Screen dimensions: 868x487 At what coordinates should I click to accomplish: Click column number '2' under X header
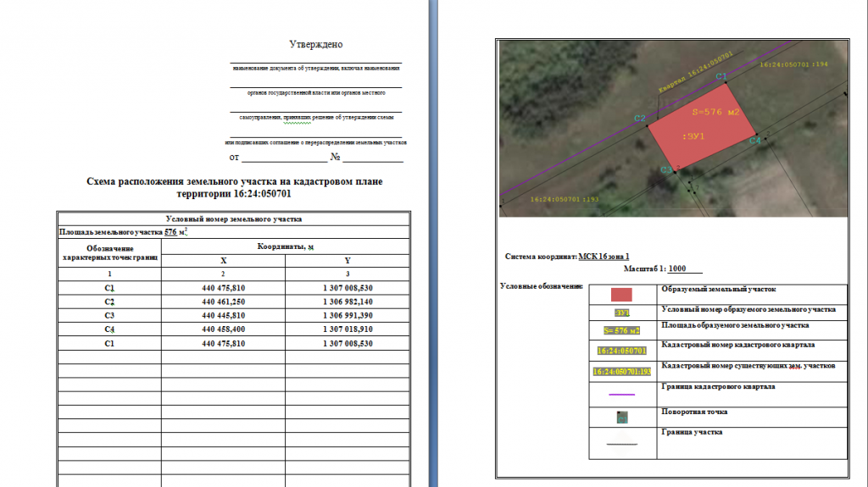(223, 274)
